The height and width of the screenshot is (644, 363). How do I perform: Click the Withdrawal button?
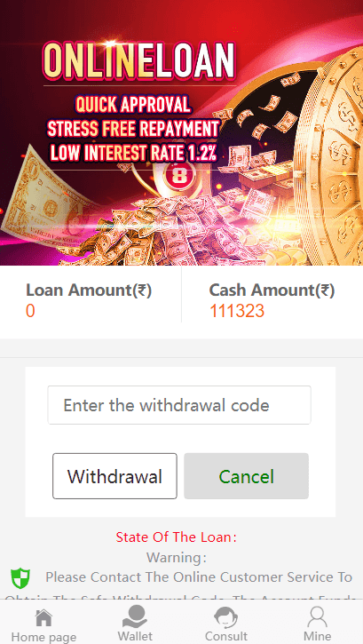tap(114, 476)
